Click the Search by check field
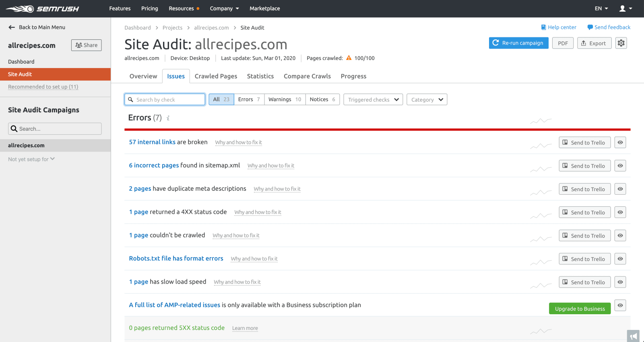Screen dimensions: 644x342 click(165, 99)
